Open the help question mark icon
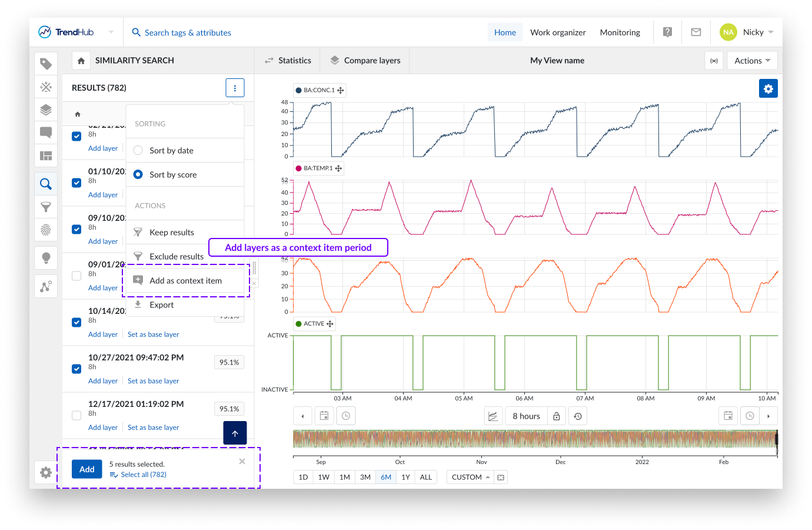This screenshot has height=530, width=812. click(x=667, y=32)
